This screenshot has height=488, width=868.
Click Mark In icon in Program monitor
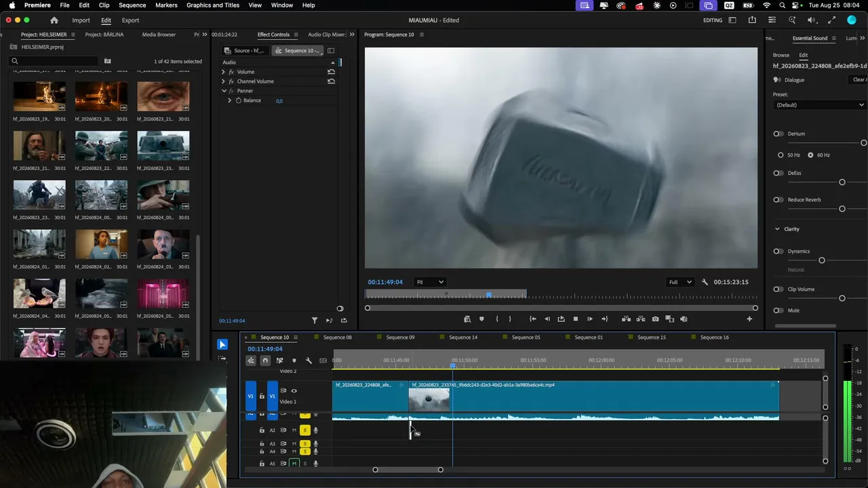point(497,319)
